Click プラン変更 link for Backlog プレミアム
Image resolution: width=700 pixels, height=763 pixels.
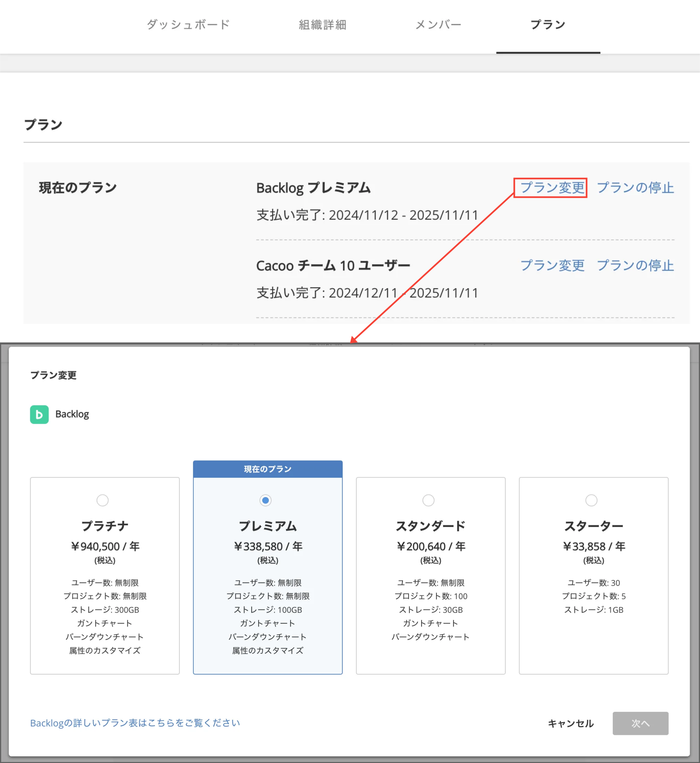(x=552, y=188)
